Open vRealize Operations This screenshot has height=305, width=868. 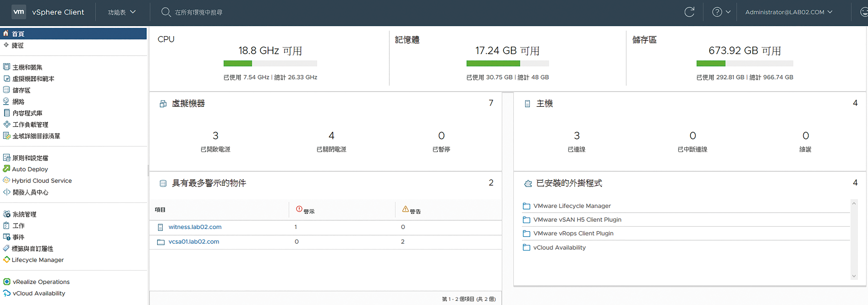coord(41,282)
